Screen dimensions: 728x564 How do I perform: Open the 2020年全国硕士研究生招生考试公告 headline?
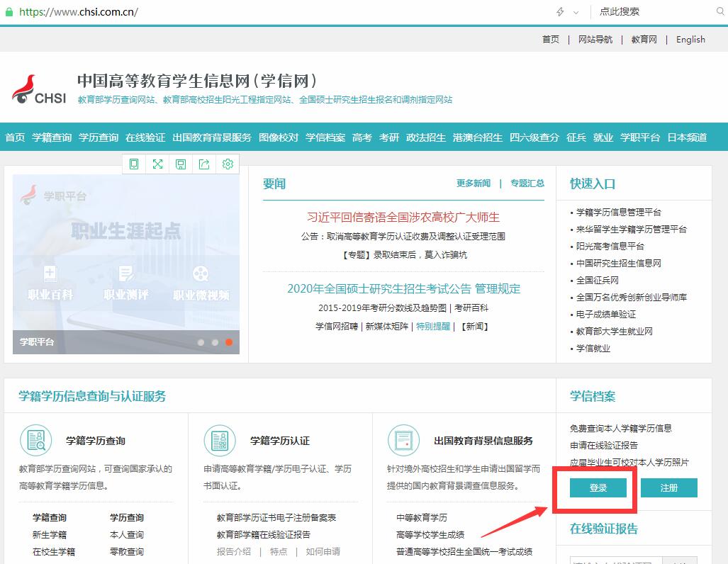379,288
